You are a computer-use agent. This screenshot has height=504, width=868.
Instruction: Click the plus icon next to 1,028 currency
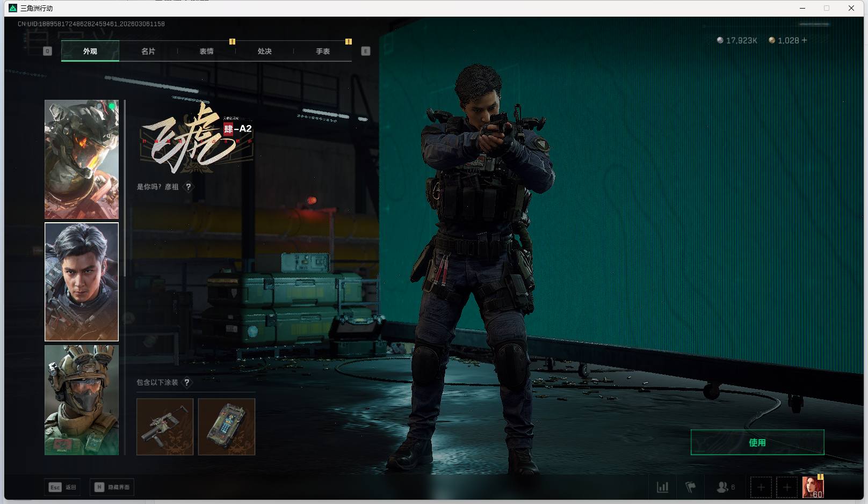(804, 40)
